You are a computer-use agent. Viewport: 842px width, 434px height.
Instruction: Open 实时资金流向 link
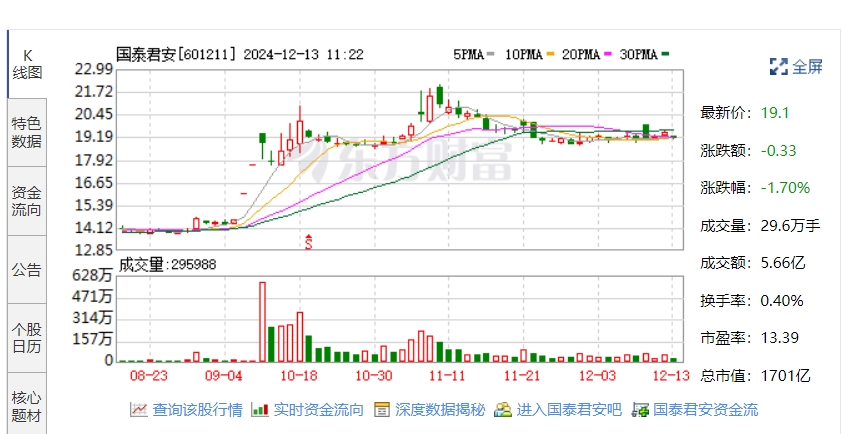coord(318,410)
